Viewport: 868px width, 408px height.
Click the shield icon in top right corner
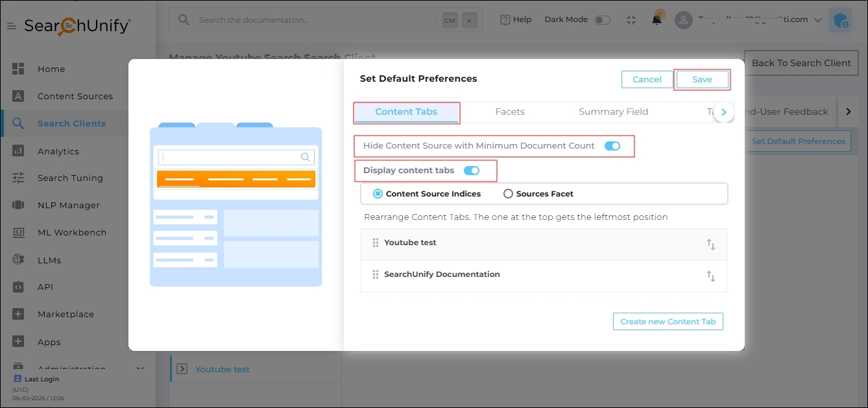pos(841,21)
